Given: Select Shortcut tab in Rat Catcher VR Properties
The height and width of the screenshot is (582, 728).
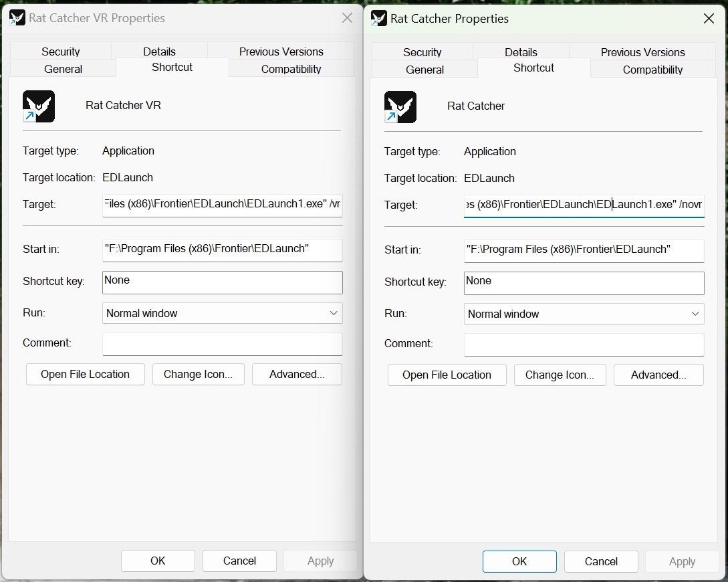Looking at the screenshot, I should pos(172,68).
